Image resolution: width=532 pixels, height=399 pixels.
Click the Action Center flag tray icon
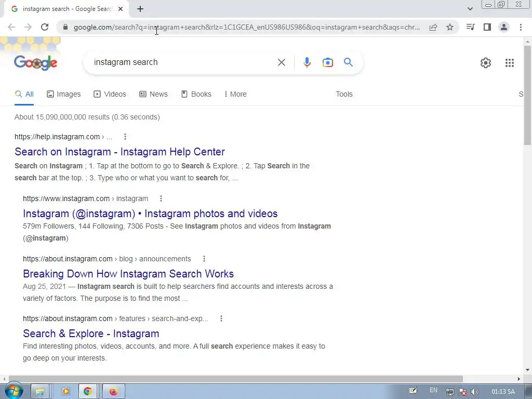pos(462,392)
